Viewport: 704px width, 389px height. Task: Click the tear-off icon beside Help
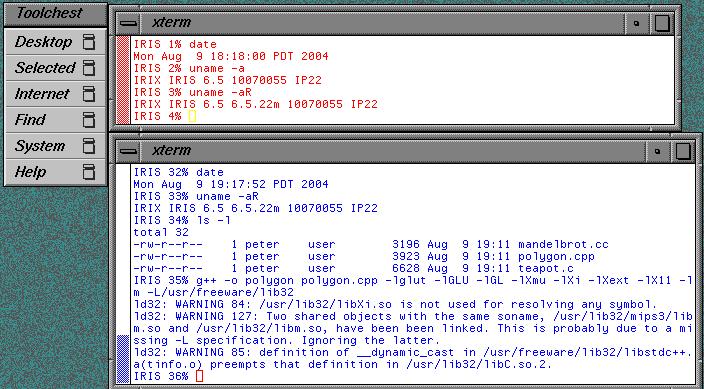(x=89, y=172)
